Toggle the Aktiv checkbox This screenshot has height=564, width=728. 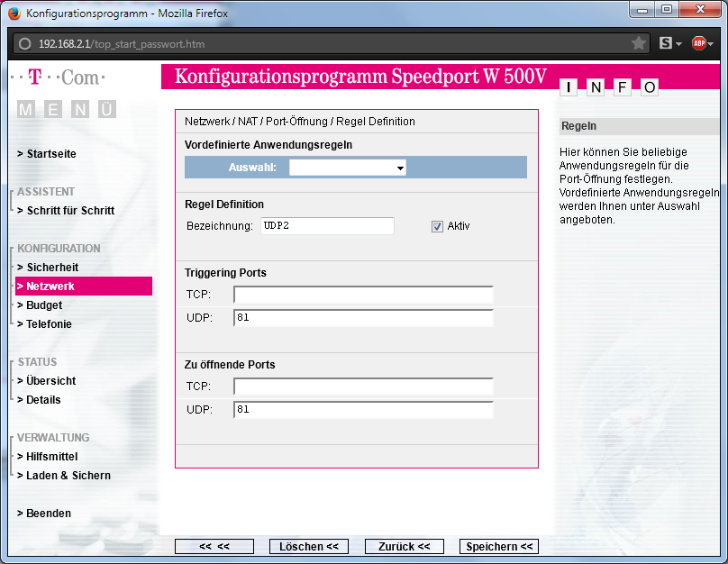click(437, 226)
